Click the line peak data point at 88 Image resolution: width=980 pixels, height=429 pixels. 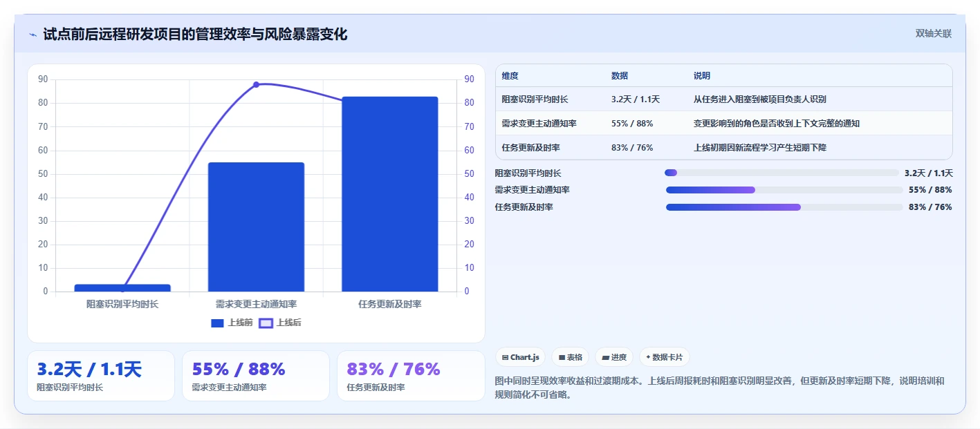click(x=256, y=84)
